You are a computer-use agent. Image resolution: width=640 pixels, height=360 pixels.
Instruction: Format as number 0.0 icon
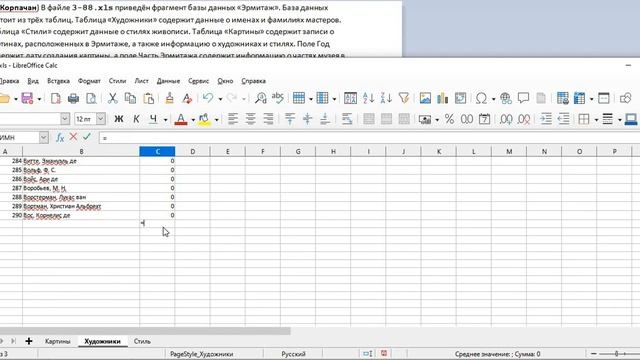coord(467,119)
